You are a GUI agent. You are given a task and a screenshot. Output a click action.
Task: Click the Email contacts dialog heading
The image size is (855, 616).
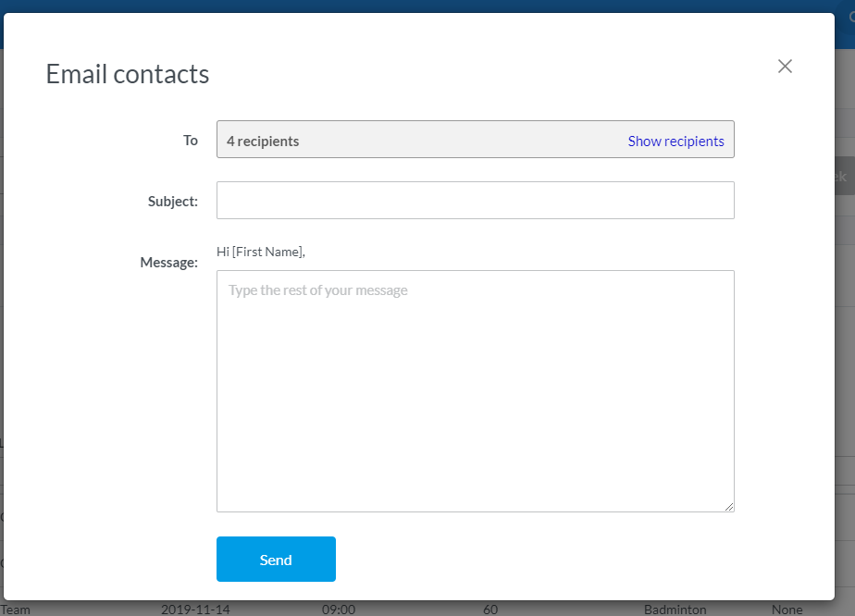[x=128, y=74]
